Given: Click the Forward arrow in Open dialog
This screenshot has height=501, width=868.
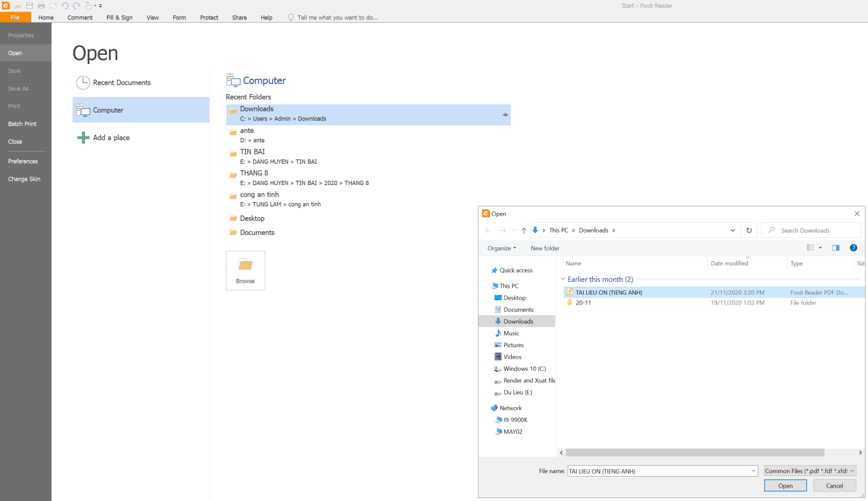Looking at the screenshot, I should (x=503, y=230).
